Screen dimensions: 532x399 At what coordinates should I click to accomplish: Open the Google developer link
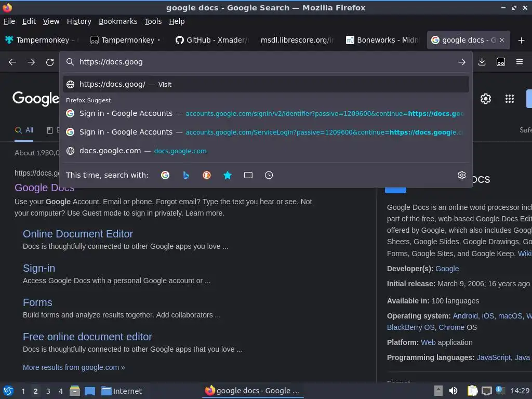[x=447, y=269]
